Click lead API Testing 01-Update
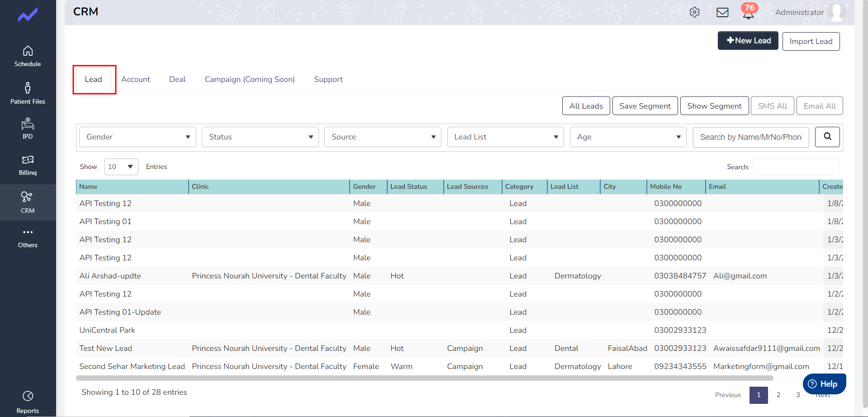 click(120, 312)
